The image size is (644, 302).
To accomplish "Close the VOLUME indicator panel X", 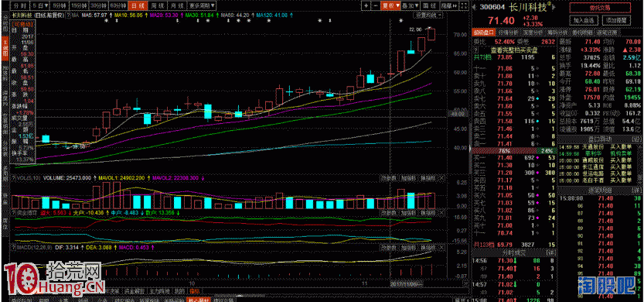I will pos(441,178).
